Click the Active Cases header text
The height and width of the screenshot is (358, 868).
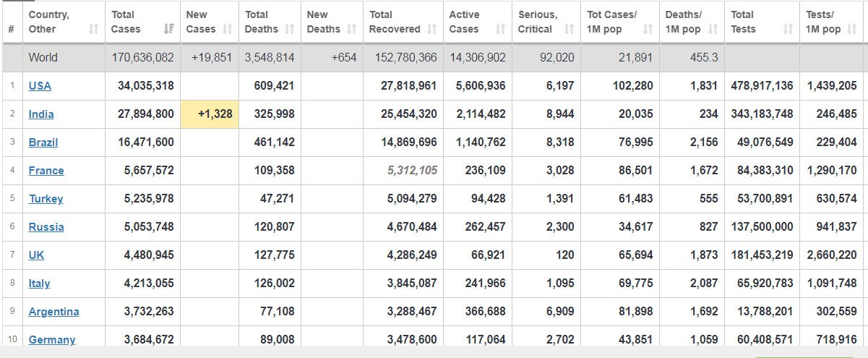coord(464,22)
